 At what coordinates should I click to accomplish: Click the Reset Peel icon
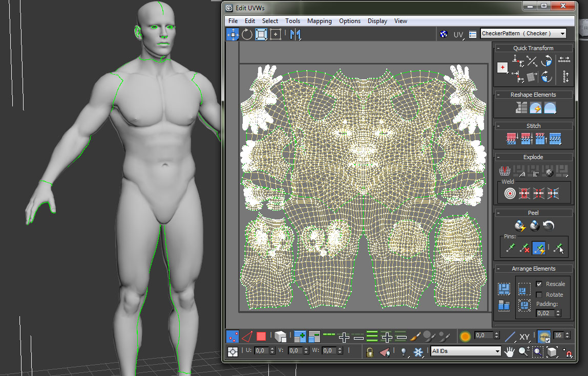549,226
